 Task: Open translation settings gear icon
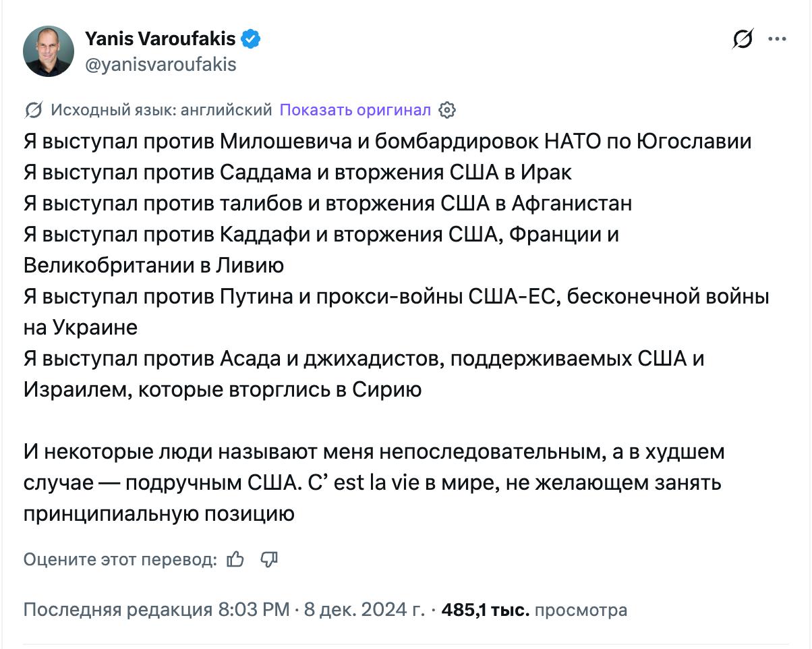[447, 110]
